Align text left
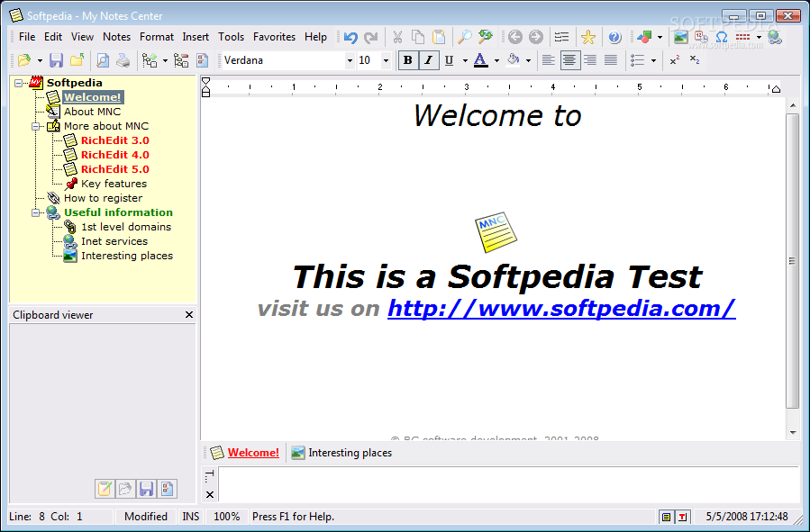 pyautogui.click(x=548, y=60)
